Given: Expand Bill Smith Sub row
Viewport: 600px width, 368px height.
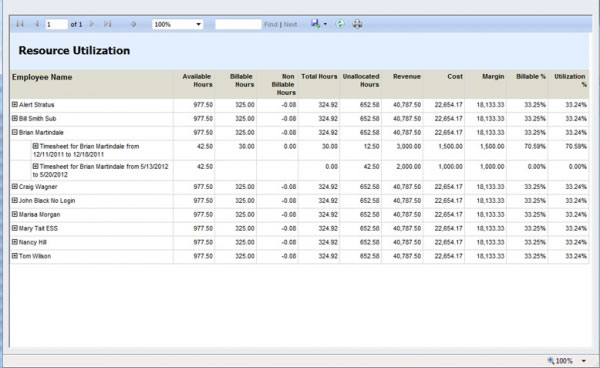Looking at the screenshot, I should pyautogui.click(x=15, y=118).
